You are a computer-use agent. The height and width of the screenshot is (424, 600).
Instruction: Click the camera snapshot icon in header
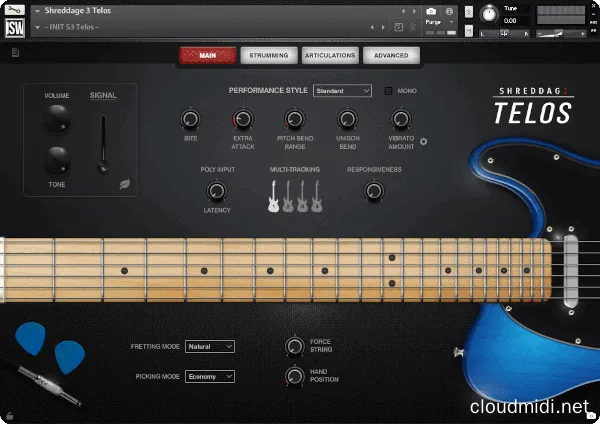430,10
